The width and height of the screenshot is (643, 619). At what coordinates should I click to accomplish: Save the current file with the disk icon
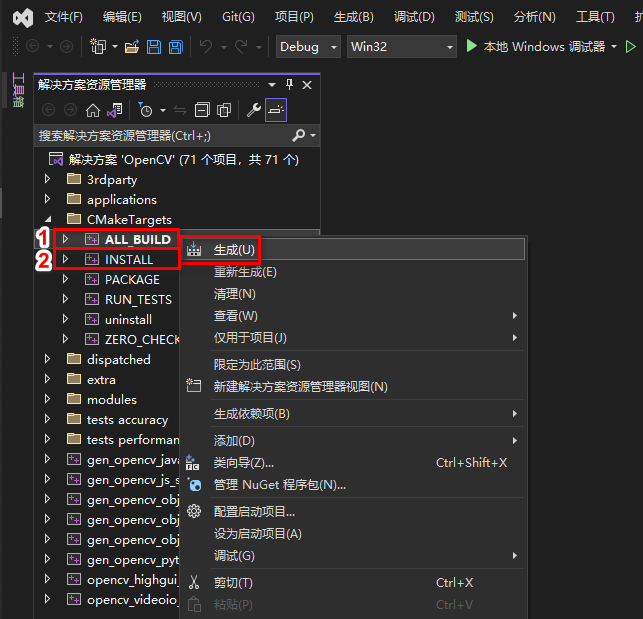(x=154, y=47)
